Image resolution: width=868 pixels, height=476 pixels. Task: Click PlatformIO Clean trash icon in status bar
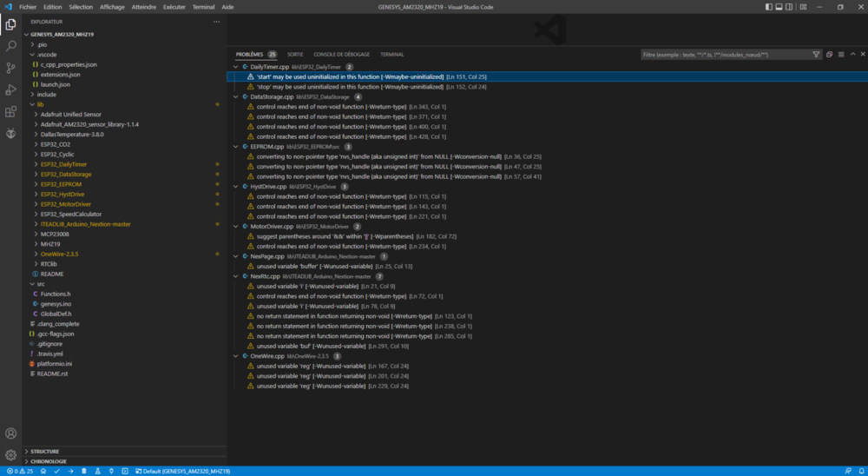click(84, 471)
